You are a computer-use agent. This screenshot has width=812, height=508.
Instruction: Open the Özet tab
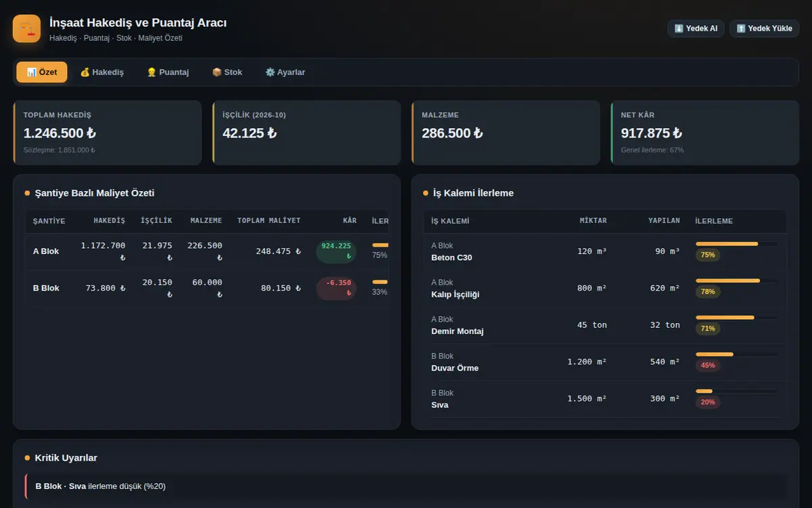tap(42, 72)
